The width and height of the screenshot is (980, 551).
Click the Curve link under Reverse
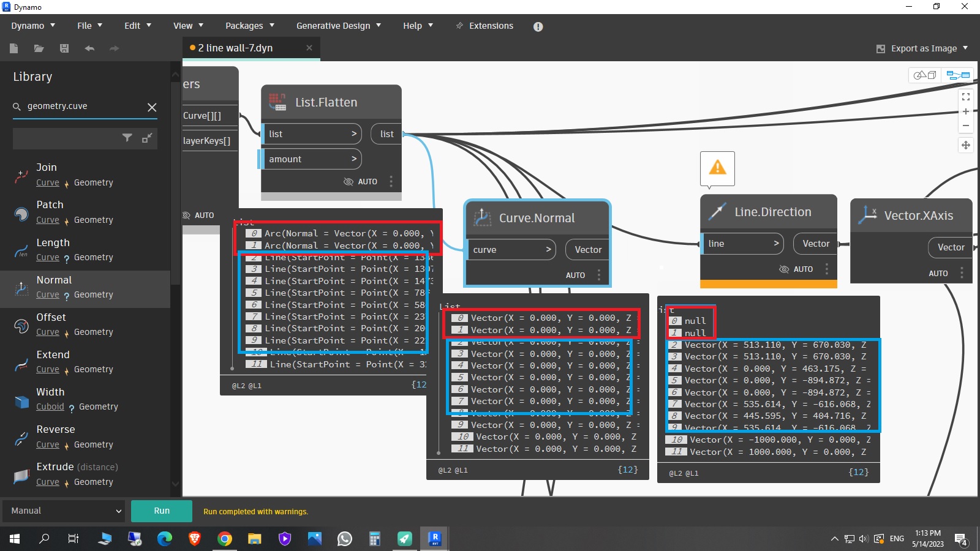[x=48, y=444]
